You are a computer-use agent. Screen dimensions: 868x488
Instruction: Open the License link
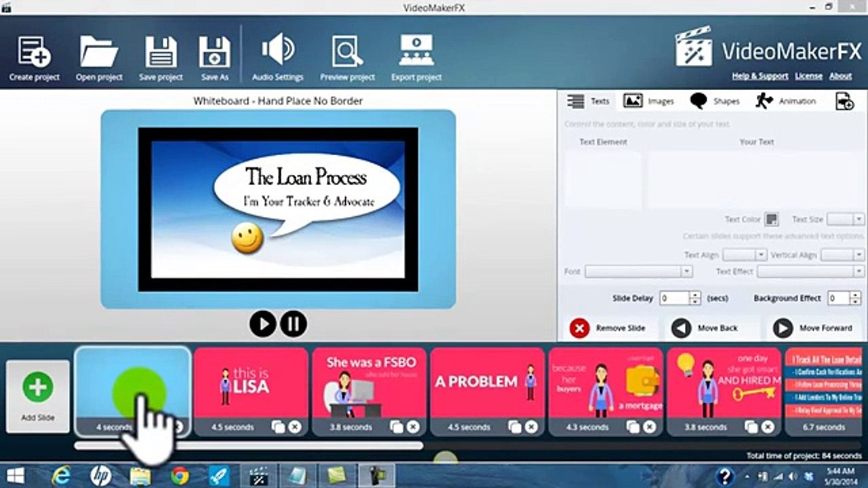point(808,76)
